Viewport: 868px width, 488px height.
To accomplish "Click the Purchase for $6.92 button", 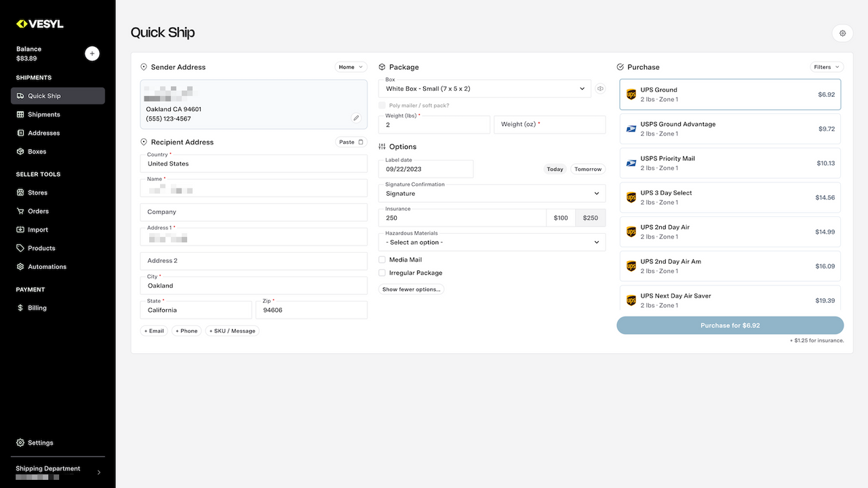I will click(730, 325).
